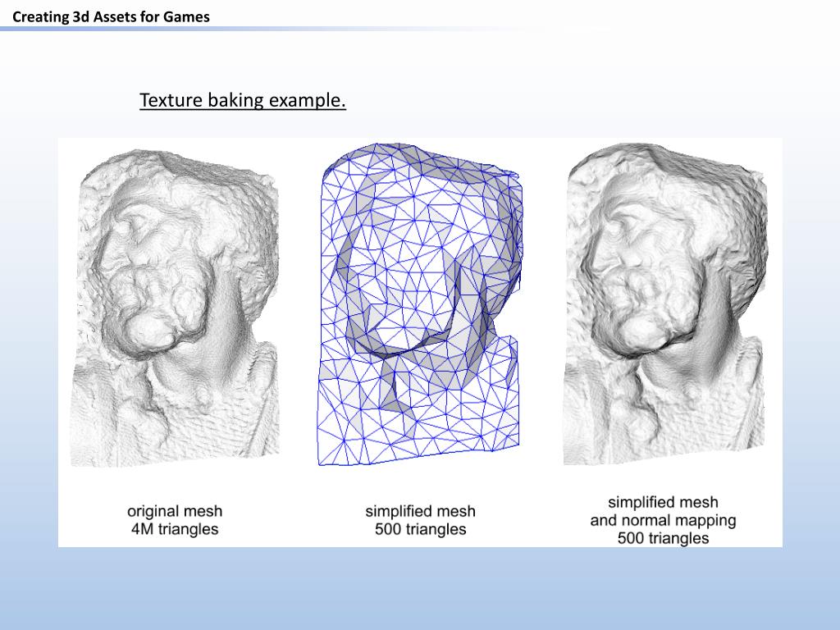Image resolution: width=840 pixels, height=630 pixels.
Task: Click '500 triangles' under the wireframe mesh
Action: tap(421, 529)
